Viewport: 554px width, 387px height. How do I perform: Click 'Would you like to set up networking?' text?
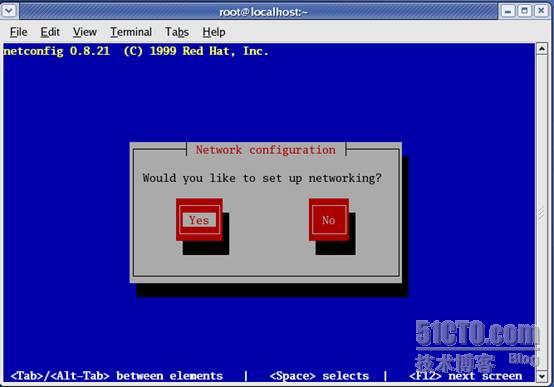pyautogui.click(x=262, y=178)
